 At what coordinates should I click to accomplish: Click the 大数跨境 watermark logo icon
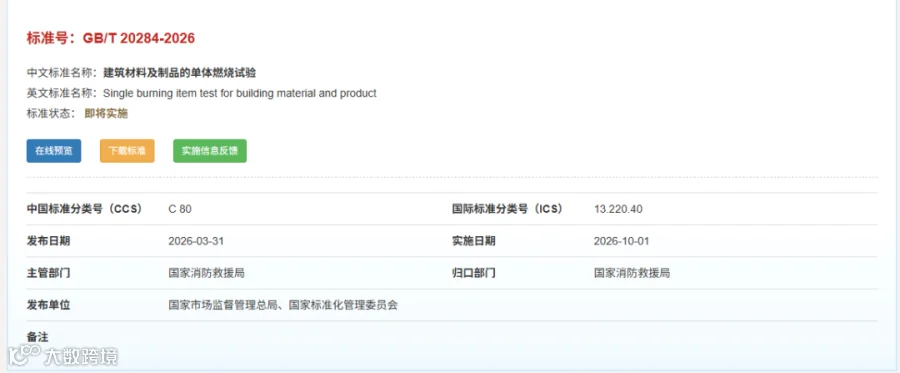[24, 356]
